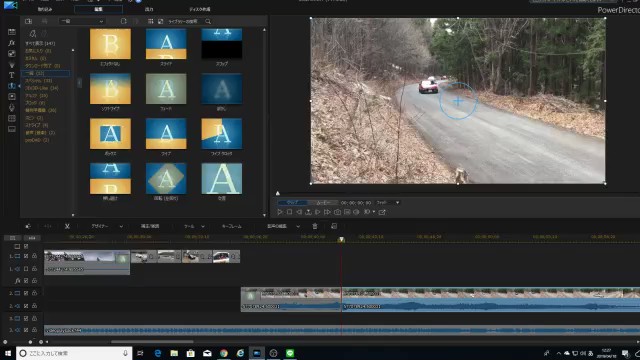Select the フェード transition thumbnail
Screen dimensions: 640x360
point(166,89)
